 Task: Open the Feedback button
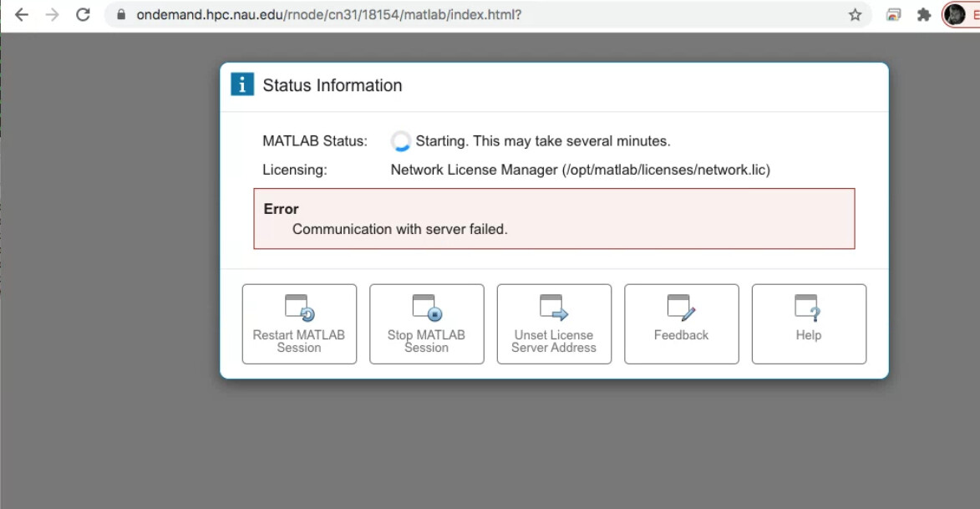(682, 324)
